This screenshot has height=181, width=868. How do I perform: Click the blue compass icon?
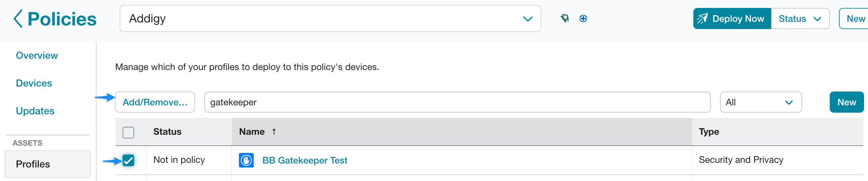[x=583, y=18]
